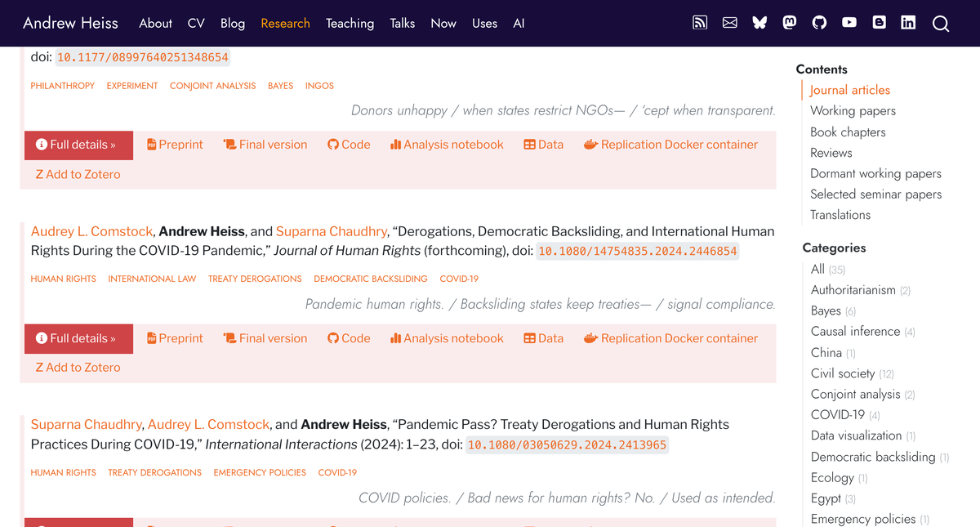Open the Blog menu item
Screen dimensions: 980x527
[x=233, y=23]
